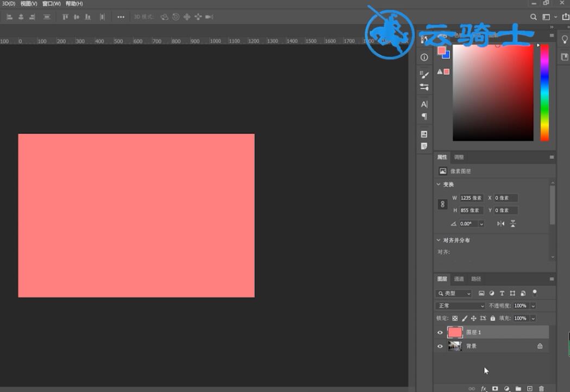The width and height of the screenshot is (570, 392).
Task: Open the 窗口(W) menu
Action: pos(52,4)
